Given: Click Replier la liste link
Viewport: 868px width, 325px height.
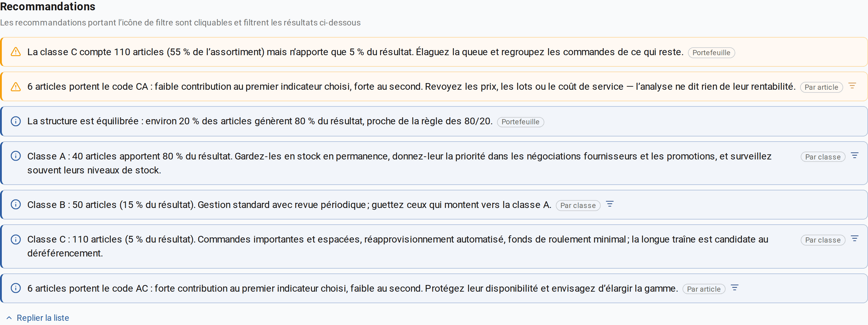Looking at the screenshot, I should pyautogui.click(x=43, y=318).
